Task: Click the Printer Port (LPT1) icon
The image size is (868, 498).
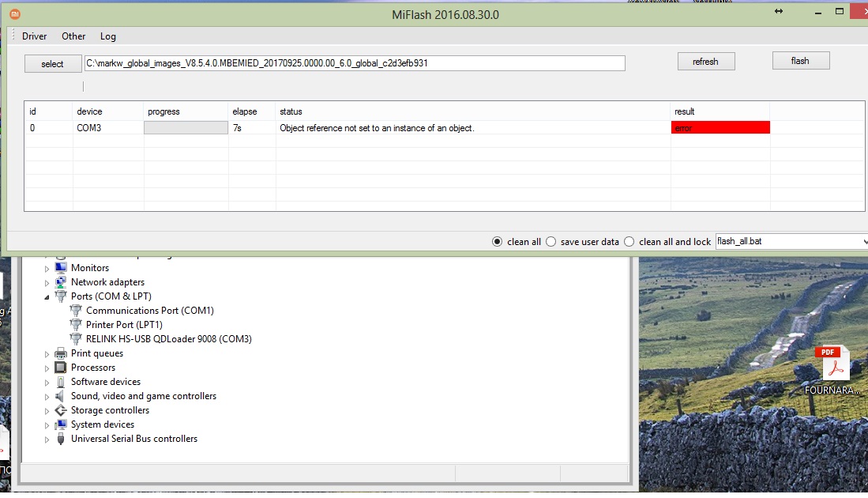Action: (76, 325)
